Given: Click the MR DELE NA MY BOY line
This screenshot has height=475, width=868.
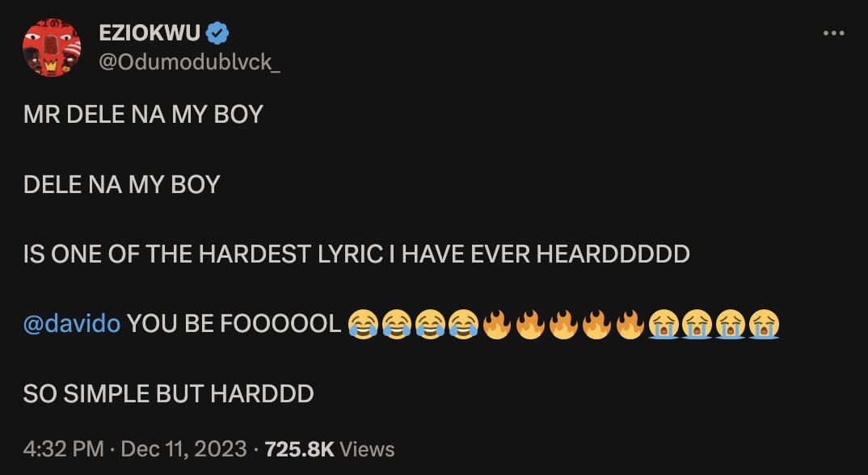Looking at the screenshot, I should click(143, 114).
